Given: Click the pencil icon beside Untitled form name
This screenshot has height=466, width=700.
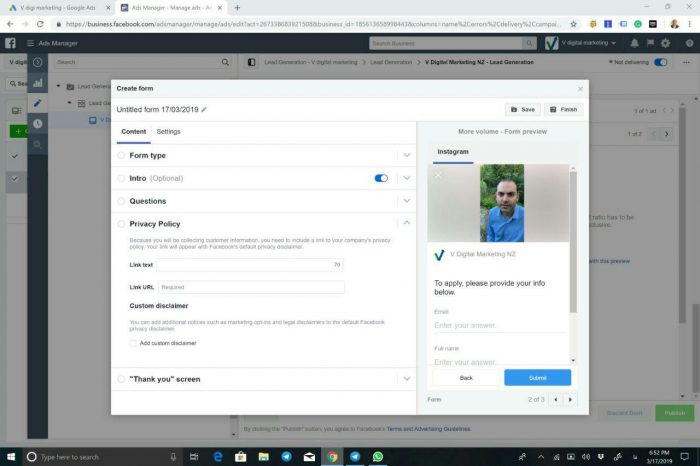Looking at the screenshot, I should [204, 109].
